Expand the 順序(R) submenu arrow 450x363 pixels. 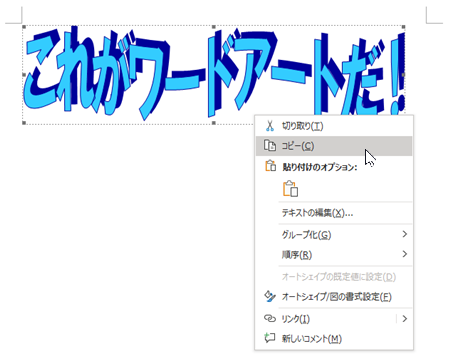point(405,254)
